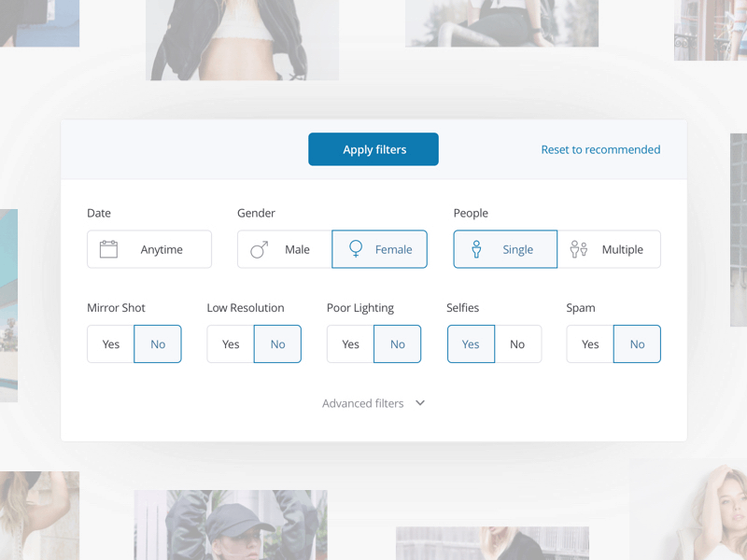The image size is (747, 560).
Task: Click the male gender symbol icon
Action: click(x=259, y=249)
